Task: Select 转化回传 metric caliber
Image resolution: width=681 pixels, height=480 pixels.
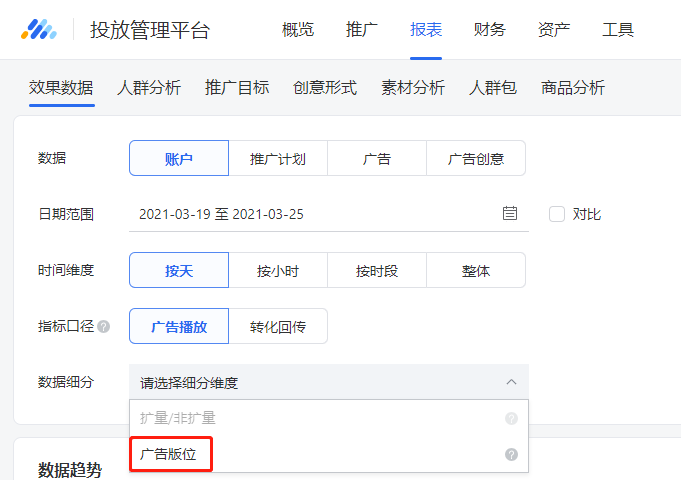Action: [278, 326]
